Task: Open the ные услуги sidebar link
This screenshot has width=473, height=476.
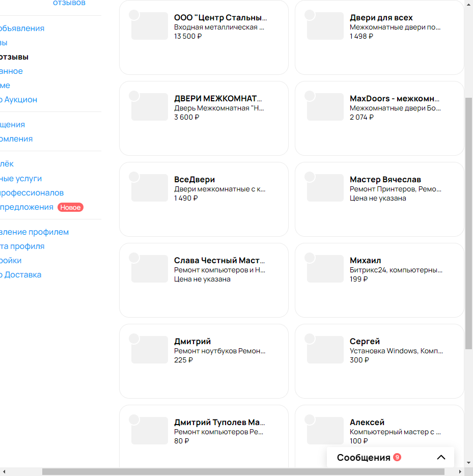Action: [21, 179]
